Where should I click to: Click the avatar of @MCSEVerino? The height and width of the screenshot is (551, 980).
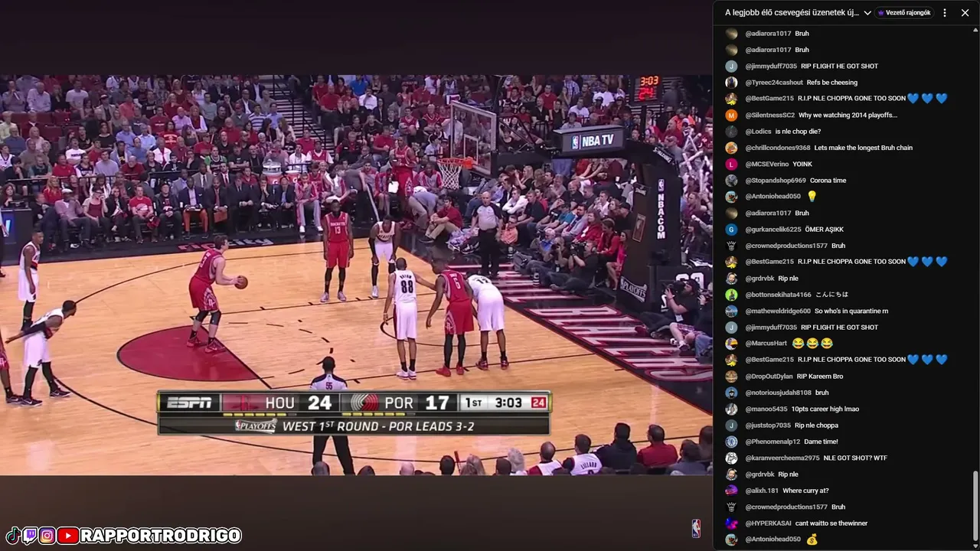pos(731,164)
